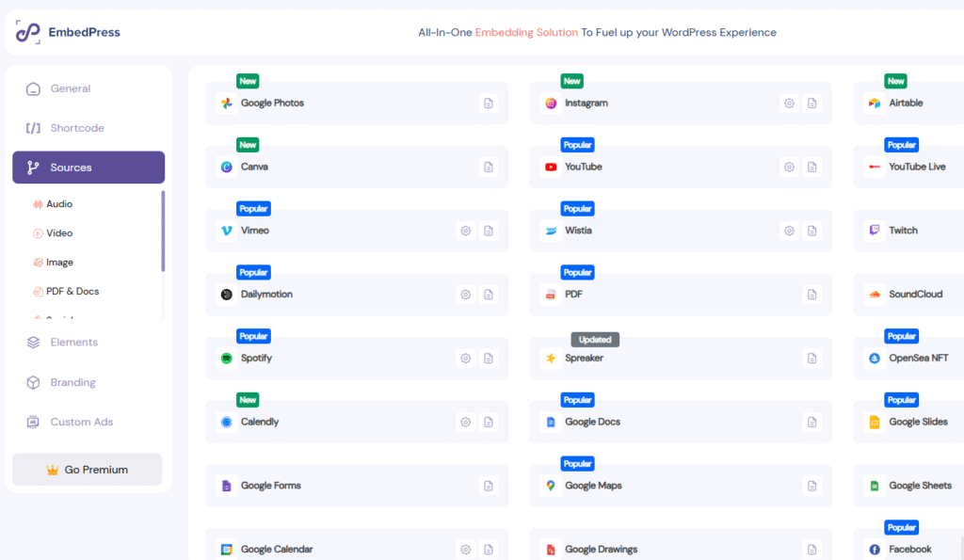Click the sources submenu scrollbar
Image resolution: width=964 pixels, height=560 pixels.
[163, 232]
